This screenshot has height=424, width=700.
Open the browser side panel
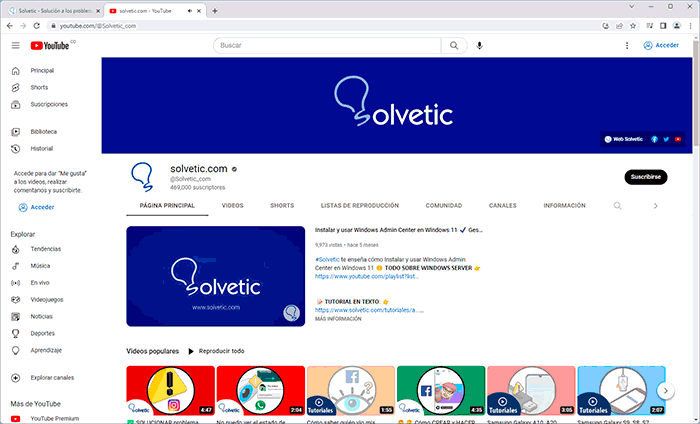[x=663, y=26]
